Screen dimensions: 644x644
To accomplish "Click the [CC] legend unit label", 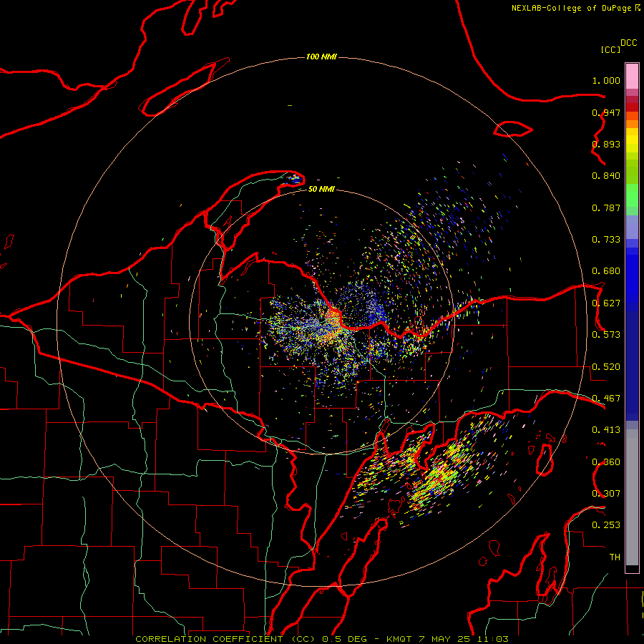I will point(610,49).
